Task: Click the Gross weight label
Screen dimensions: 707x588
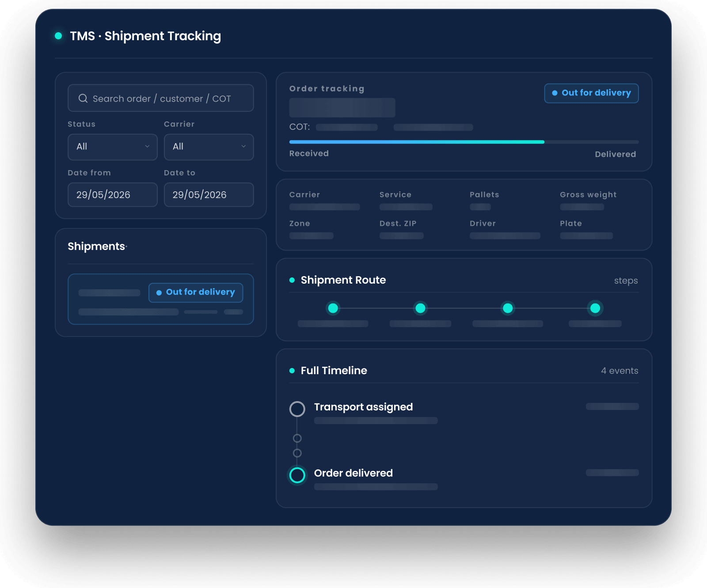Action: click(x=588, y=195)
